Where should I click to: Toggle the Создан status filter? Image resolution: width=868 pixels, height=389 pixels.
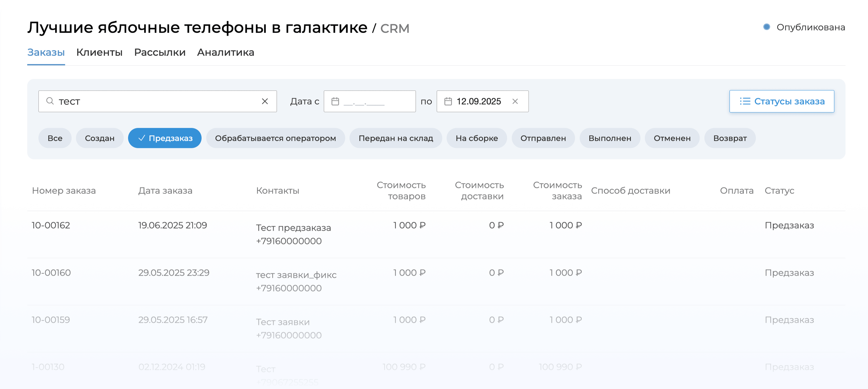point(99,138)
